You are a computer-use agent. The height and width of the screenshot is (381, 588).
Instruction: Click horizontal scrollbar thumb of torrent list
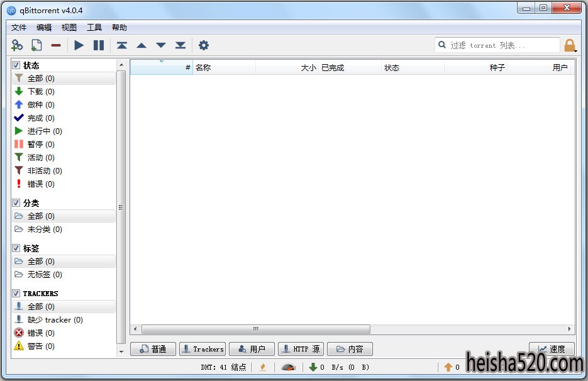[256, 329]
